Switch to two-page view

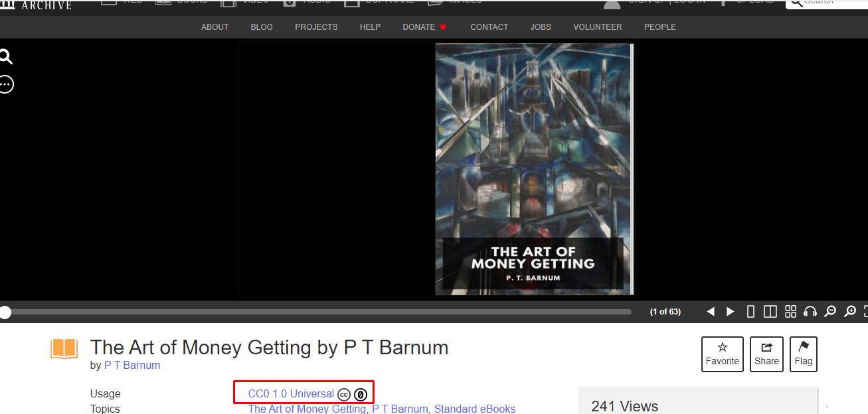[x=770, y=311]
